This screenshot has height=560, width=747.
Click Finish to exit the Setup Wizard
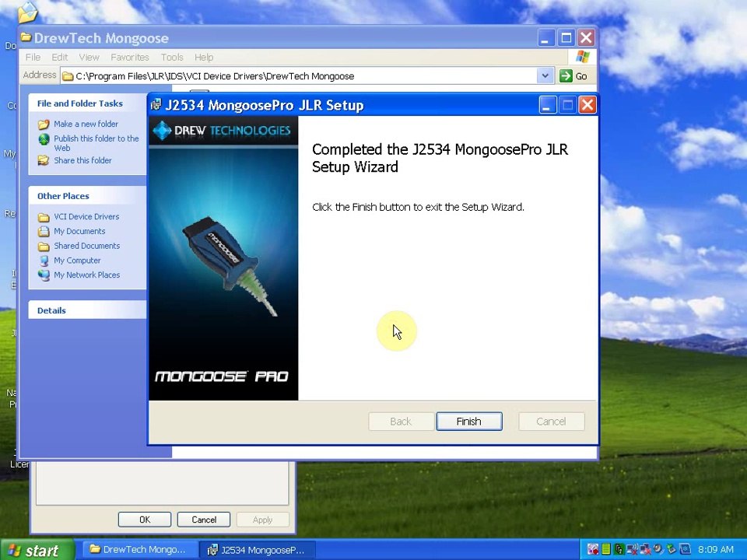pyautogui.click(x=468, y=422)
